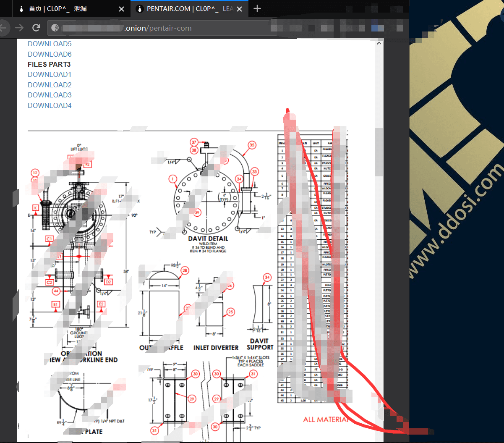The width and height of the screenshot is (504, 443).
Task: Click the ALL MATERIAL red note
Action: click(x=326, y=419)
